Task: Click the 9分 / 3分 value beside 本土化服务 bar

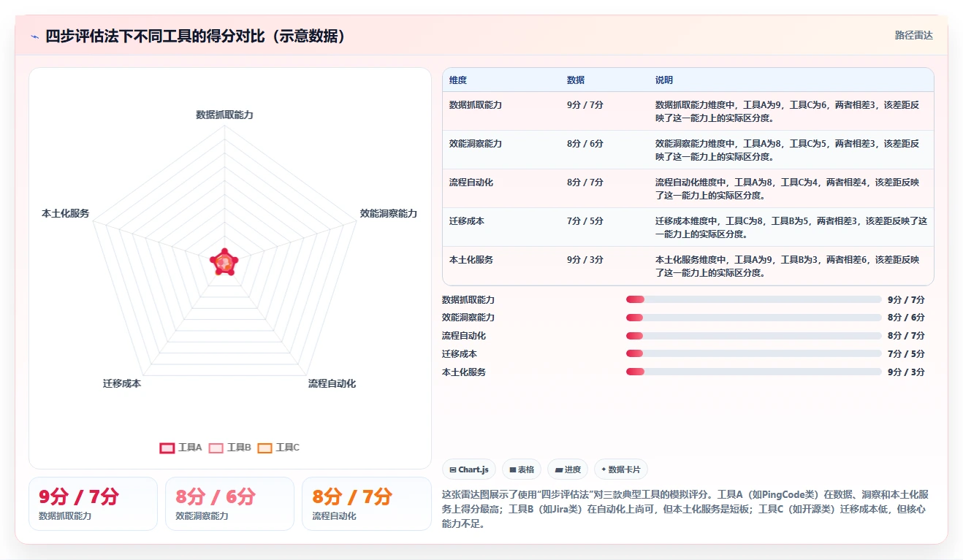Action: [x=906, y=372]
